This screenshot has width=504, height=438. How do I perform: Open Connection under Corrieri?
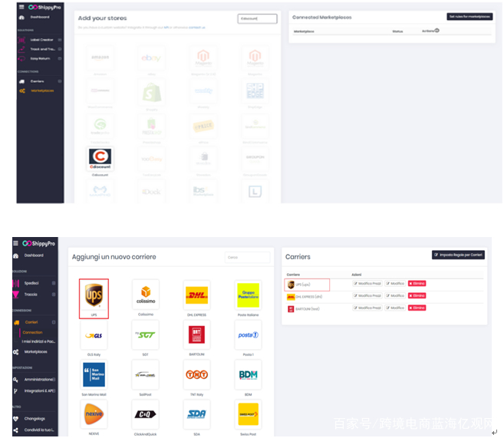coord(32,333)
